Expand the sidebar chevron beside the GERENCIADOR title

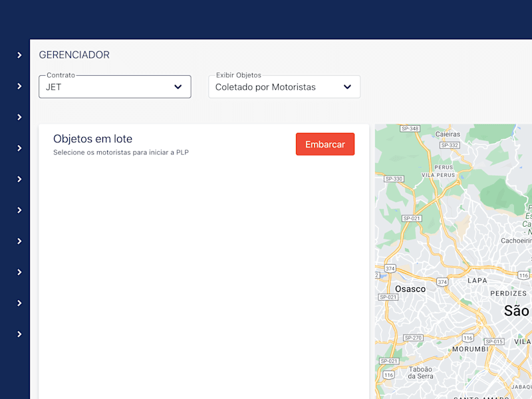click(x=19, y=55)
